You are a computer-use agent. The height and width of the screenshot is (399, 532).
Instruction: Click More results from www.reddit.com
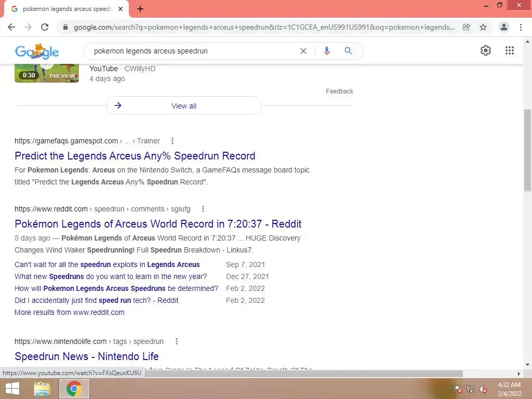click(69, 312)
